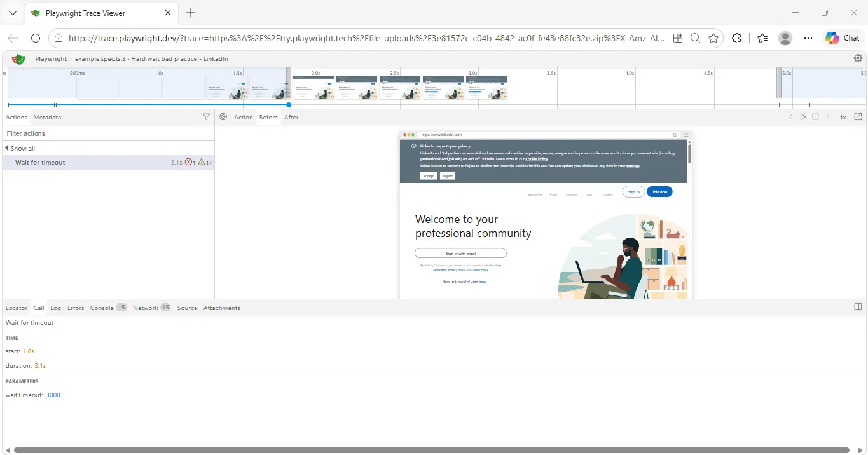Click the warning count icon on Wait for timeout

click(202, 162)
